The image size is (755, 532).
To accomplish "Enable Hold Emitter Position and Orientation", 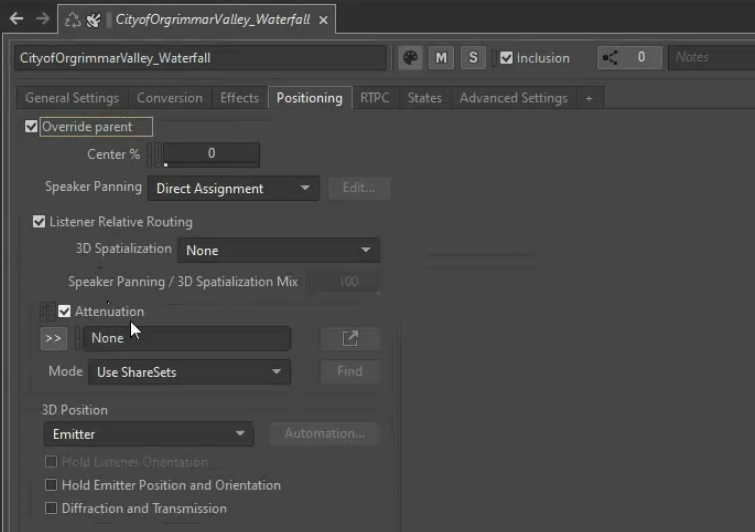I will (x=51, y=485).
